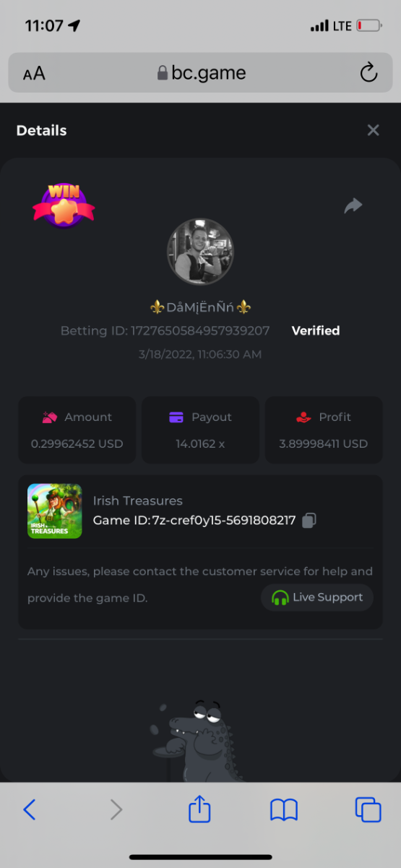The width and height of the screenshot is (401, 868).
Task: Tap the bc.game address bar
Action: (x=201, y=72)
